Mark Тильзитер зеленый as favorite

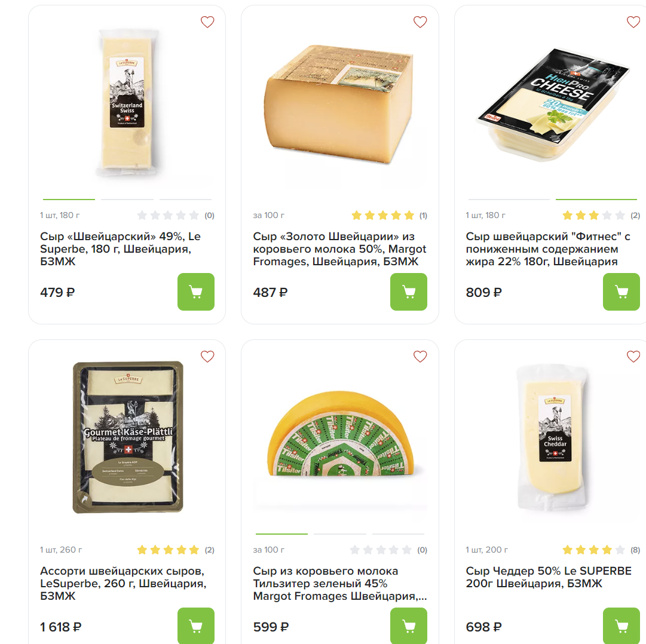pyautogui.click(x=420, y=357)
